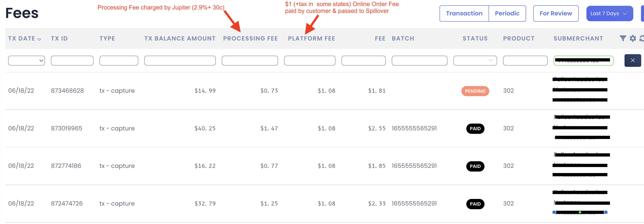Click PAID badge for transaction 873019965

475,128
